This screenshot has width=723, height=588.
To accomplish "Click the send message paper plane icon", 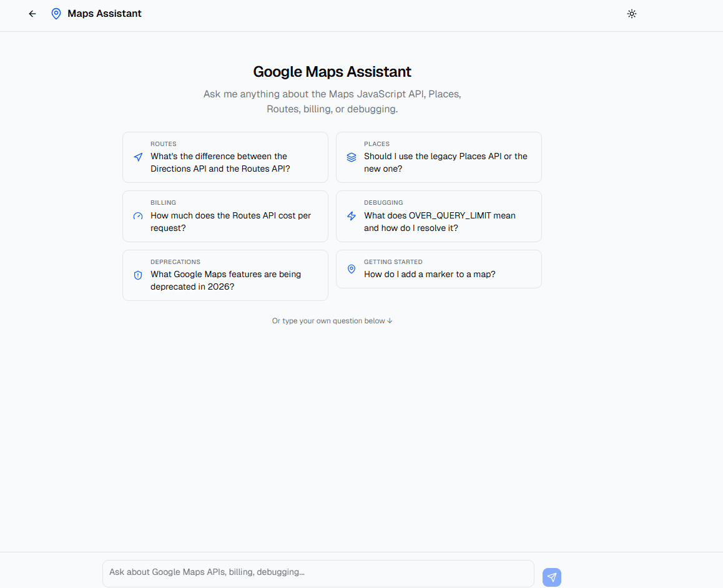I will click(552, 577).
